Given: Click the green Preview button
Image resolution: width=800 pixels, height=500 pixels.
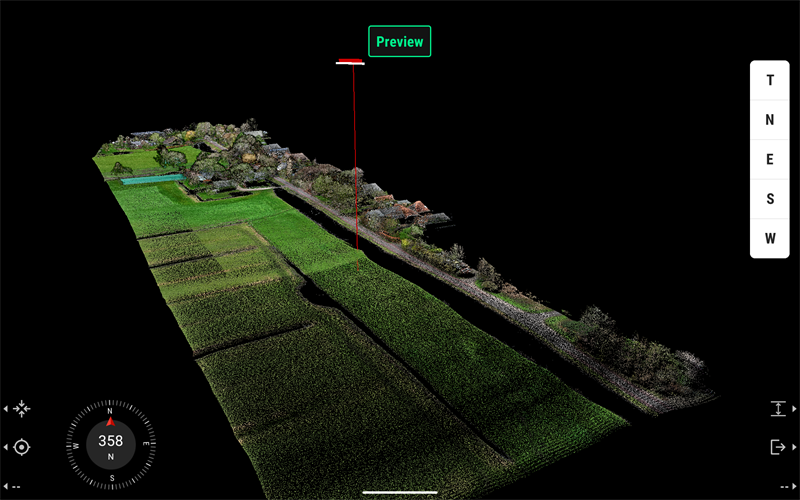Looking at the screenshot, I should (400, 42).
